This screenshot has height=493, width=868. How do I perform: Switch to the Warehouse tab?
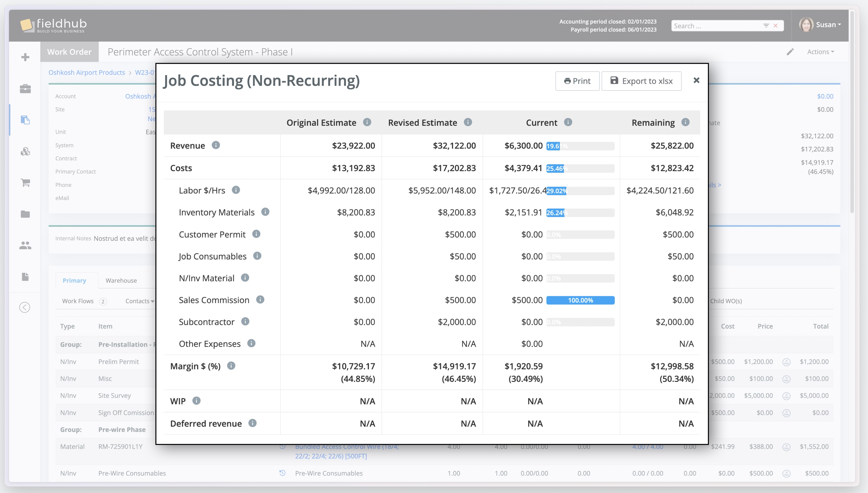(121, 280)
